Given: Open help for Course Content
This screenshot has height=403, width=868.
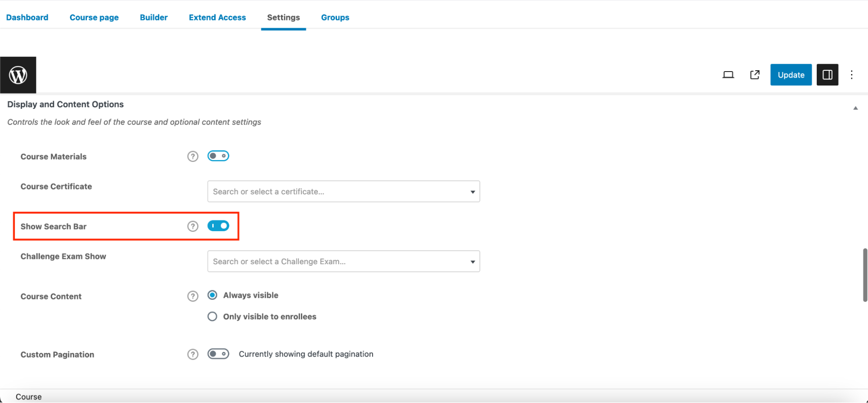Looking at the screenshot, I should (x=193, y=296).
